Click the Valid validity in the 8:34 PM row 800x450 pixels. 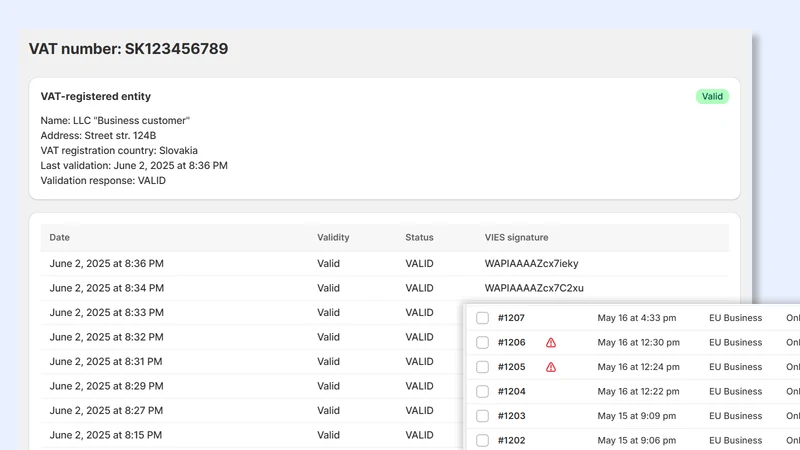[328, 288]
